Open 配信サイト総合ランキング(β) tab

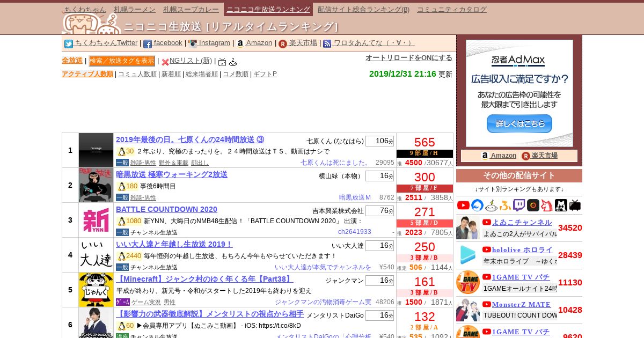tap(363, 9)
